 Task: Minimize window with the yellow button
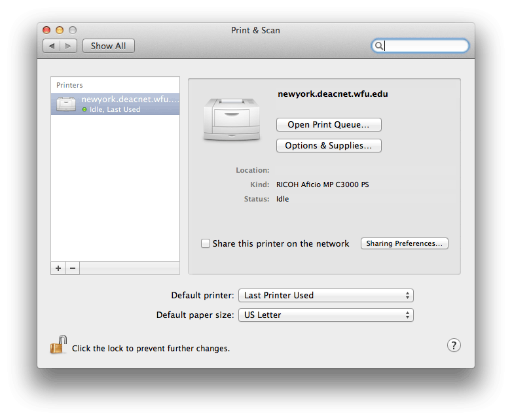[x=60, y=30]
